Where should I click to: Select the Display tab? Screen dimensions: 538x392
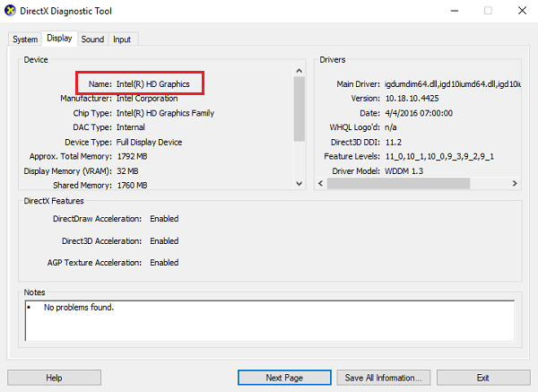coord(60,39)
